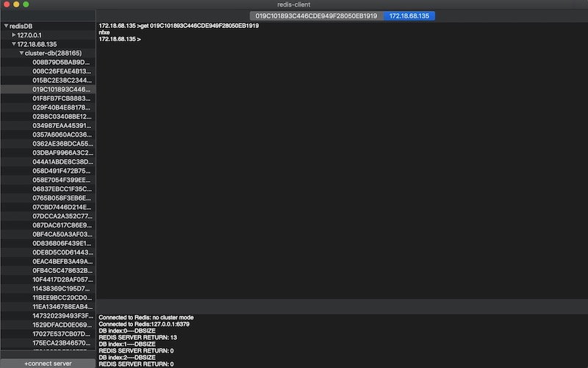Switch to the 019C101893C446CDE949F28050EB1919 tab

[315, 15]
